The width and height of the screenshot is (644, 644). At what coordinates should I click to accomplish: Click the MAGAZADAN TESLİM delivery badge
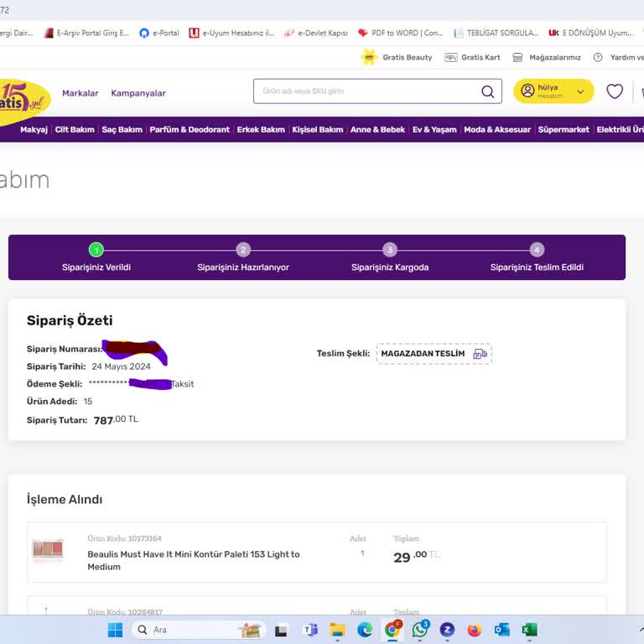[434, 354]
